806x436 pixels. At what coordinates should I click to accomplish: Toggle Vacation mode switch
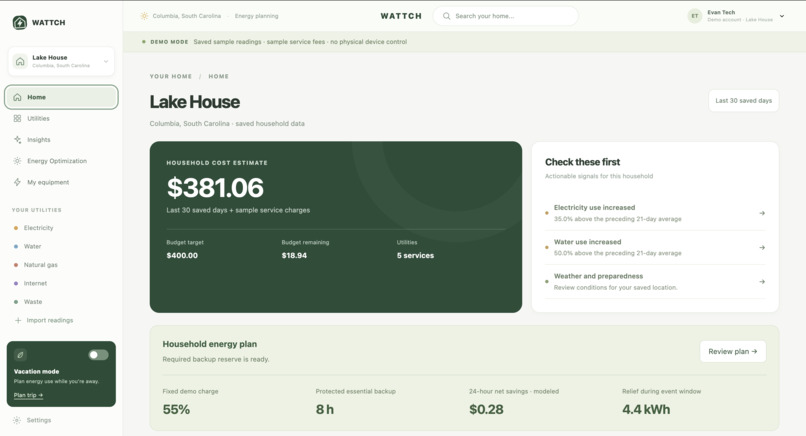[98, 355]
